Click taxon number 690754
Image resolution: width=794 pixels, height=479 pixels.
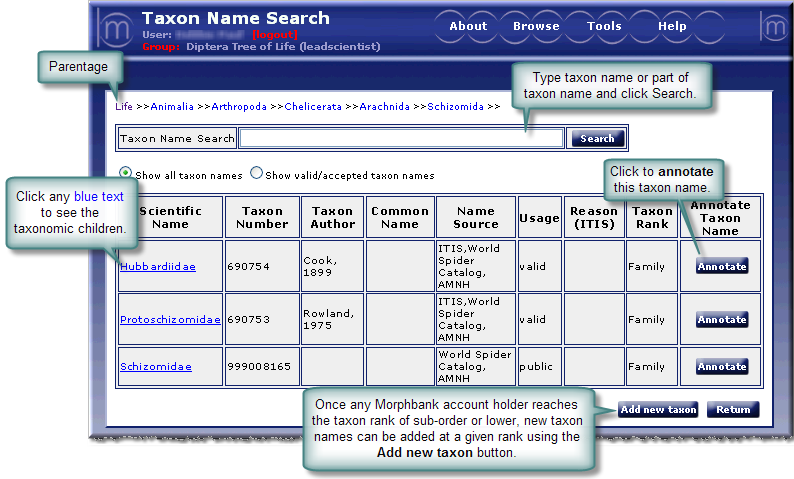pos(249,266)
